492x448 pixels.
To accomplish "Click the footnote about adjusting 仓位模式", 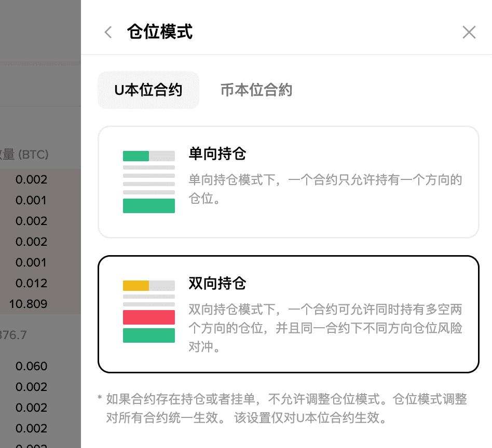I will pyautogui.click(x=285, y=408).
